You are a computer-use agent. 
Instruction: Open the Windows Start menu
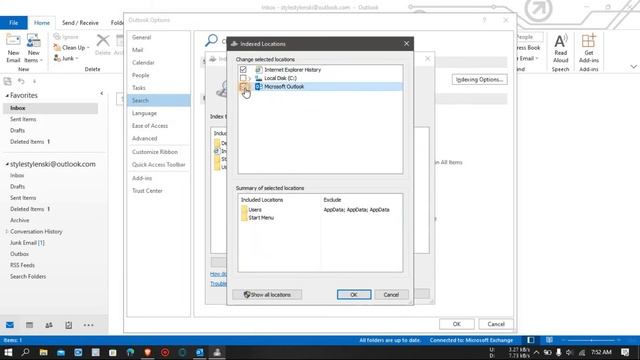pyautogui.click(x=8, y=352)
